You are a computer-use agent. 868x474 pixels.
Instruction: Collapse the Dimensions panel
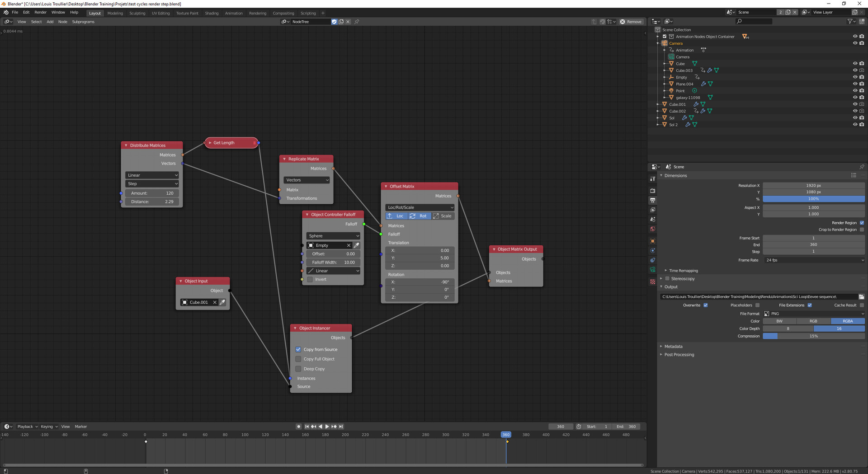click(x=675, y=175)
